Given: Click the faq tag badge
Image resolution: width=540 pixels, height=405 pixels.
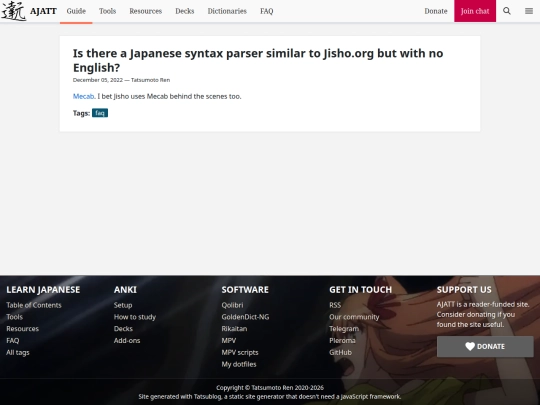Looking at the screenshot, I should pos(100,113).
